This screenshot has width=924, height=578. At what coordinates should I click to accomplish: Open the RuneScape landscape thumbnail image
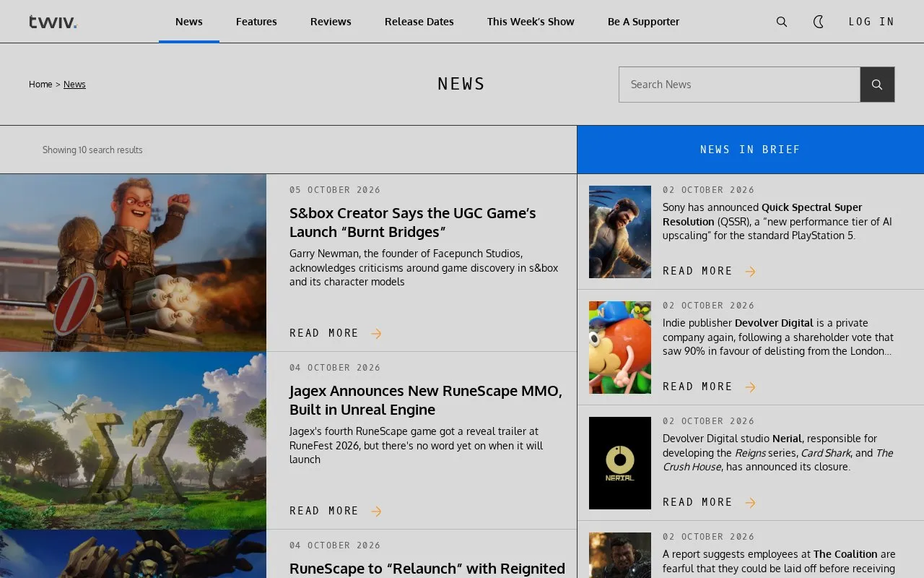click(x=133, y=441)
